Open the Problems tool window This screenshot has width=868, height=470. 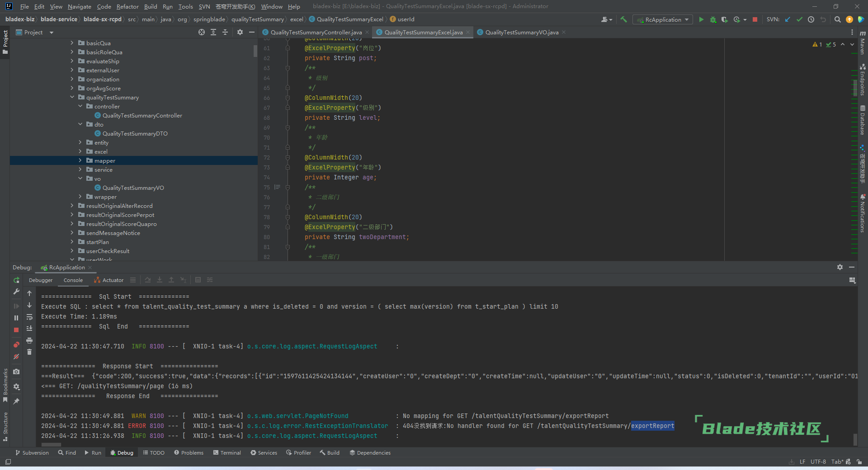189,452
